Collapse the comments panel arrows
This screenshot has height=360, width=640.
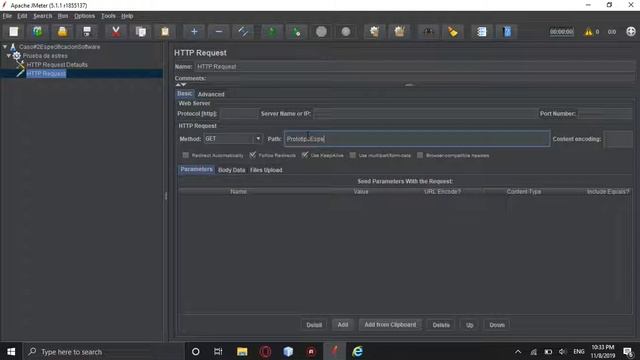[181, 84]
